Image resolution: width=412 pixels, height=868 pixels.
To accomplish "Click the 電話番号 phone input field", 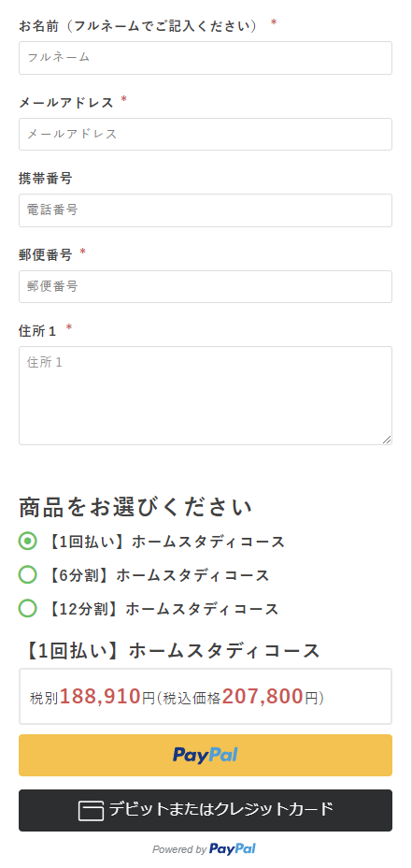I will [x=206, y=210].
